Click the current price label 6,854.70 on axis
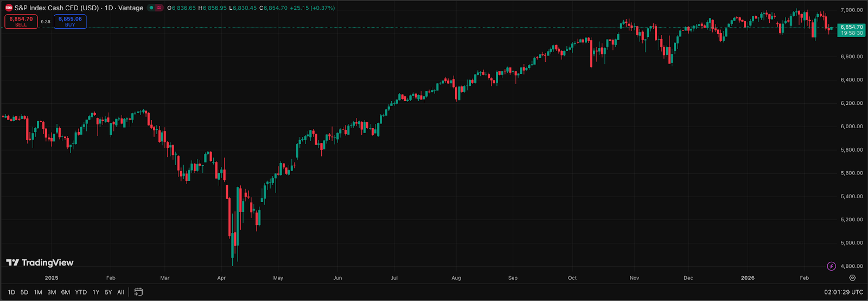The image size is (868, 301). pyautogui.click(x=851, y=27)
